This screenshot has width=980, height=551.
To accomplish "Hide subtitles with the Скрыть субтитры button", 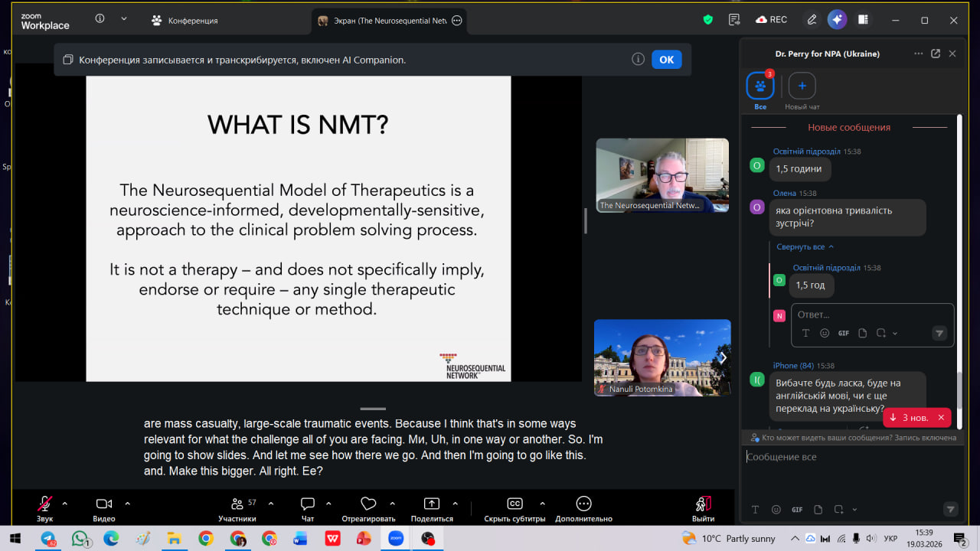I will (514, 504).
